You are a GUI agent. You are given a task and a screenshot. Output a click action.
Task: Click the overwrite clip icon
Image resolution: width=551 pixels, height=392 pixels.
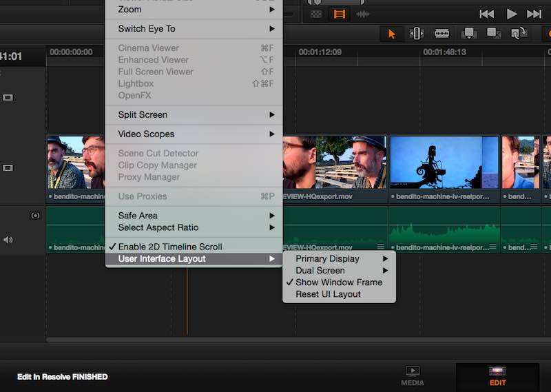494,33
